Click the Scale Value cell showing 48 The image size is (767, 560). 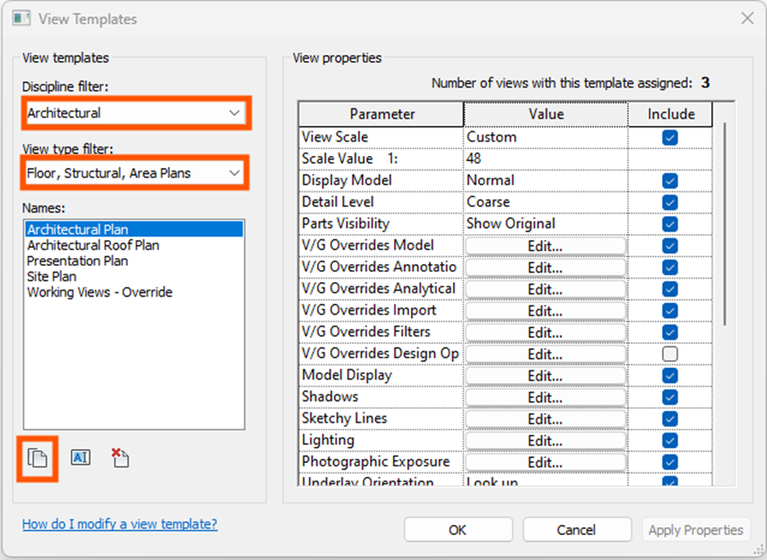pos(545,158)
